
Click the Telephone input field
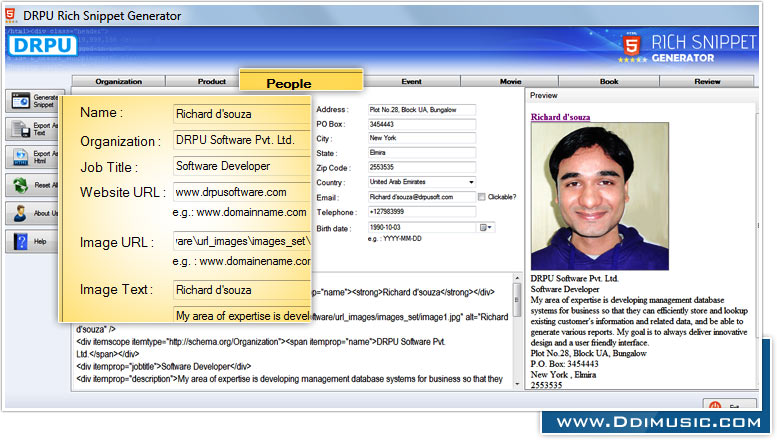click(x=422, y=212)
